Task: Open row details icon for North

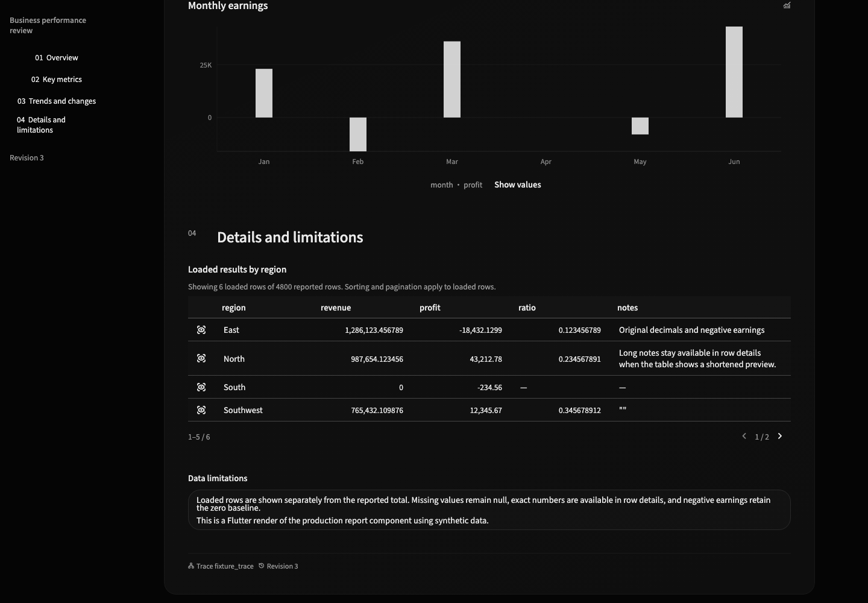Action: [201, 358]
